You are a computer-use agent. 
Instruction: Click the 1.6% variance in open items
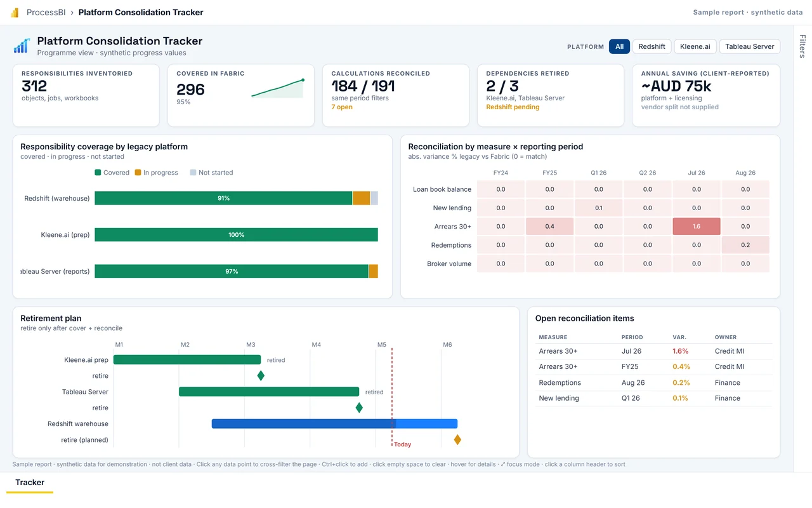point(681,351)
